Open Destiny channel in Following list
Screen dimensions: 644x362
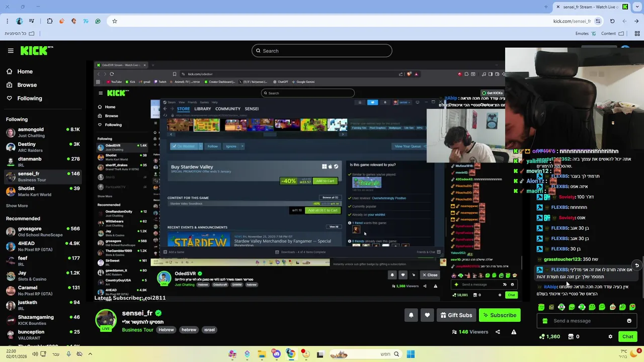point(43,147)
